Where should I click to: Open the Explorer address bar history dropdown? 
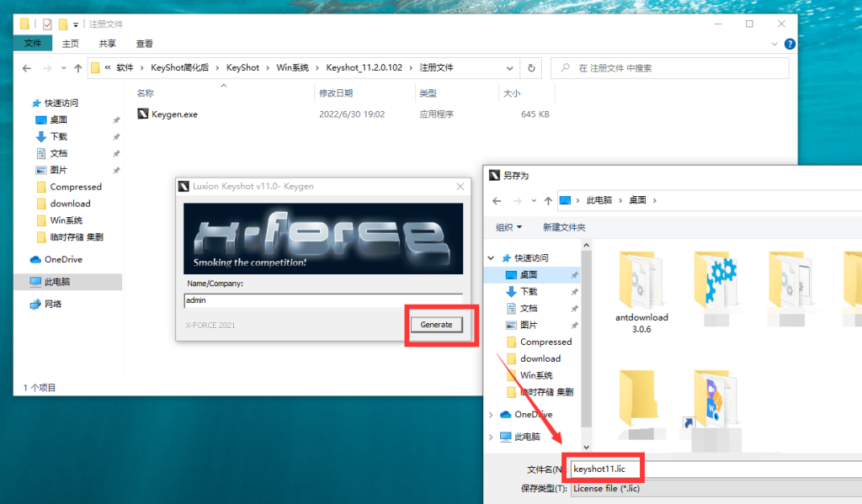(509, 68)
